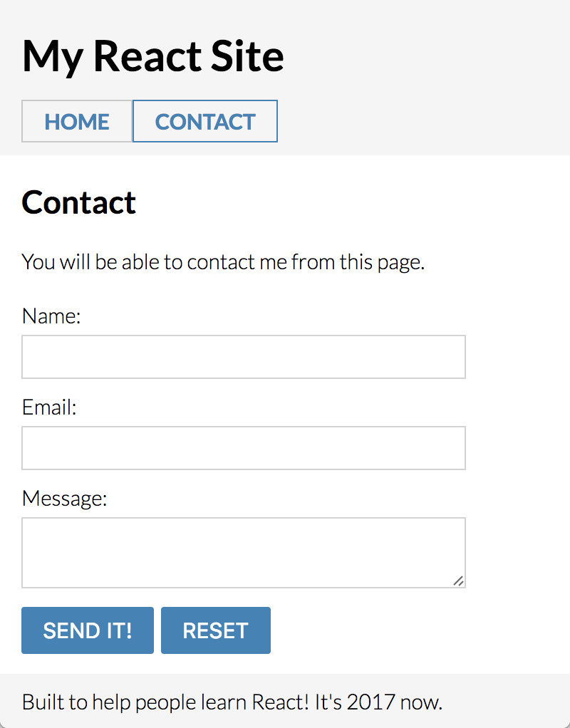The image size is (570, 728).
Task: Click the contact page intro sentence
Action: (x=223, y=261)
